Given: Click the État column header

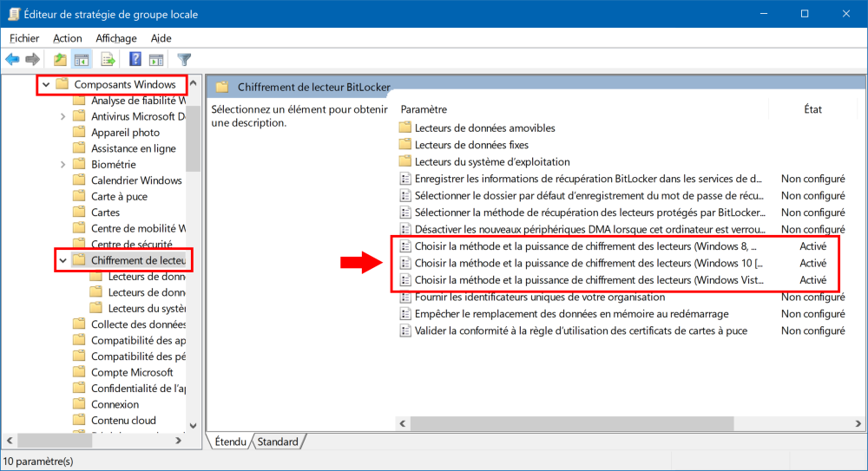Looking at the screenshot, I should point(812,109).
